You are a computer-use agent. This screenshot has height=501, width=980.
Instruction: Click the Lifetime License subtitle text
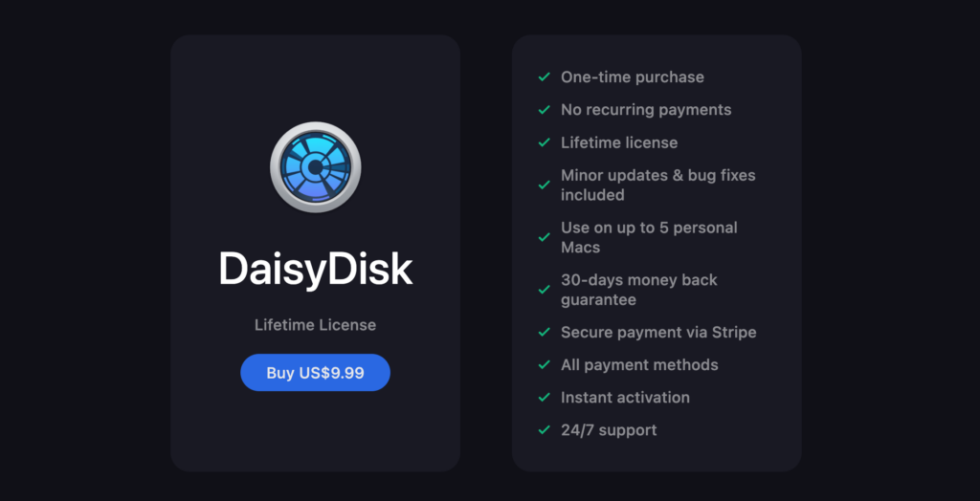pyautogui.click(x=316, y=325)
